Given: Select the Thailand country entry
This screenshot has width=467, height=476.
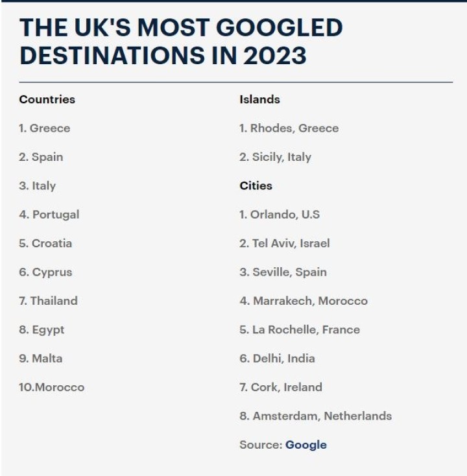Looking at the screenshot, I should click(48, 301).
